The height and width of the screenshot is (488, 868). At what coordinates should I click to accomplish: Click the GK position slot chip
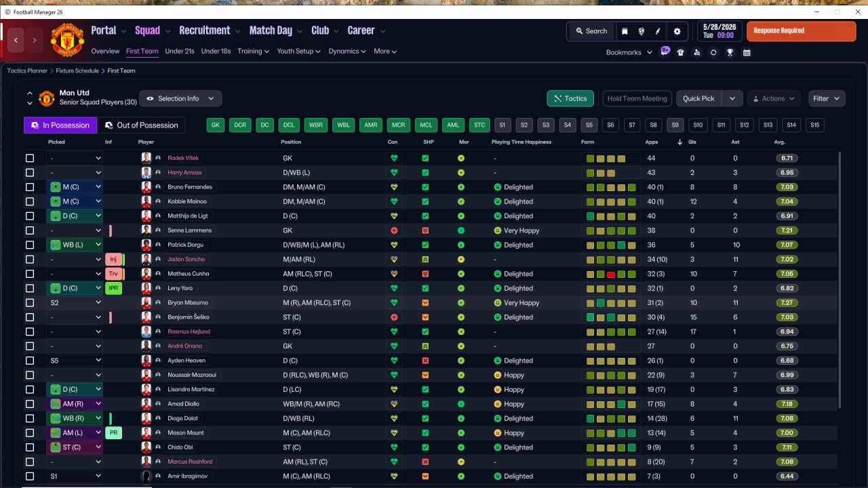pyautogui.click(x=216, y=125)
